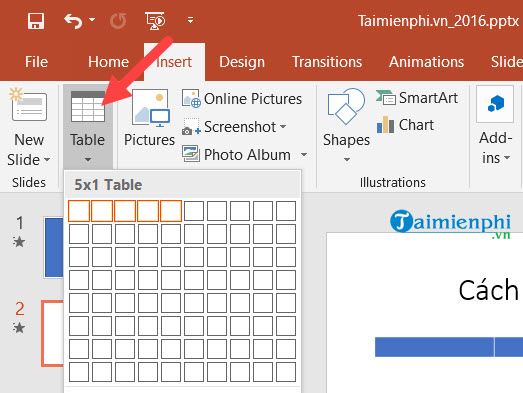Click the slide title text 'Cách'
Viewport: 523px width, 393px height.
[x=489, y=290]
